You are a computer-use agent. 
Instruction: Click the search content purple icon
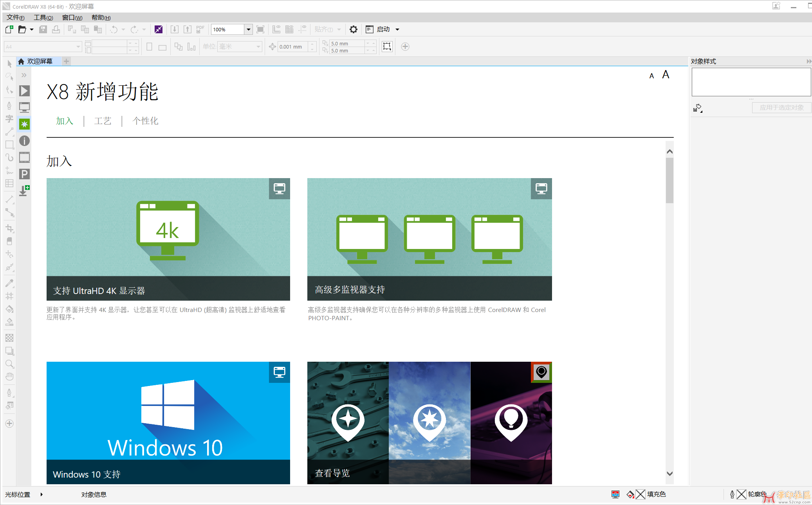(x=159, y=29)
